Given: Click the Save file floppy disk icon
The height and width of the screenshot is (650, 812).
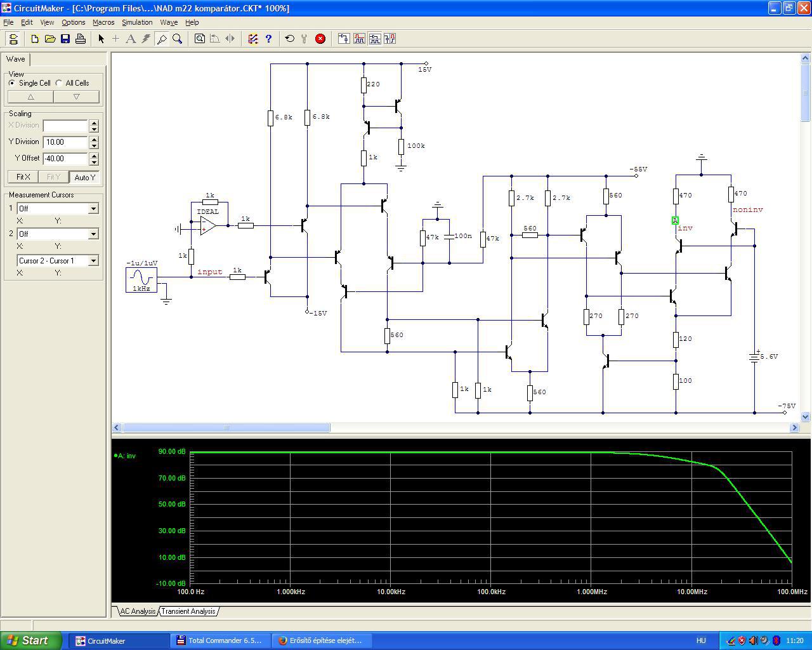Looking at the screenshot, I should [65, 39].
